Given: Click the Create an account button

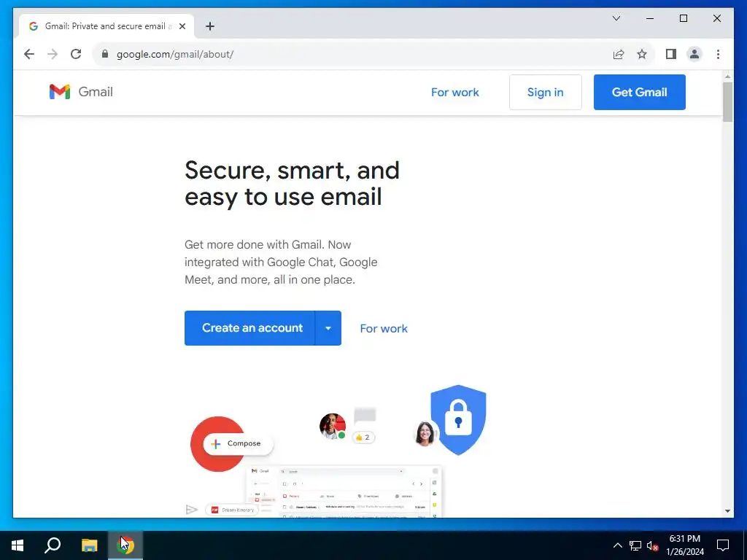Looking at the screenshot, I should coord(250,328).
